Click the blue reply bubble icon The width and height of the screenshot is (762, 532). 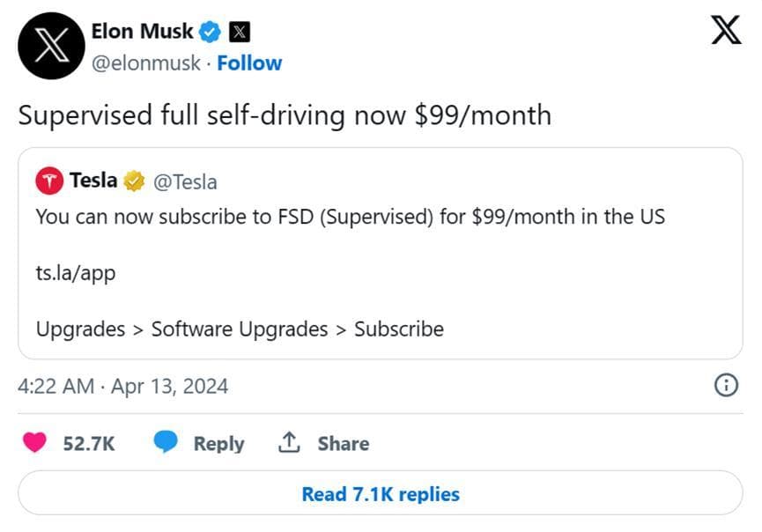pyautogui.click(x=166, y=443)
